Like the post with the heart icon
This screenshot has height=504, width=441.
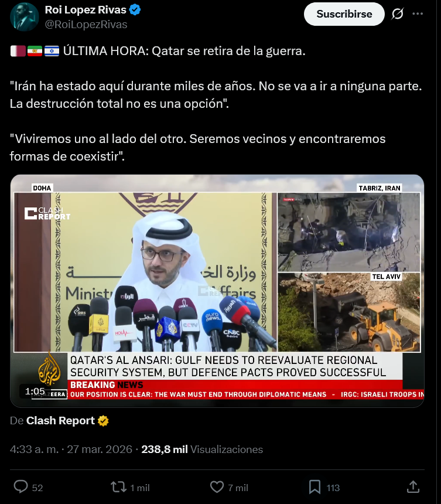tap(217, 487)
